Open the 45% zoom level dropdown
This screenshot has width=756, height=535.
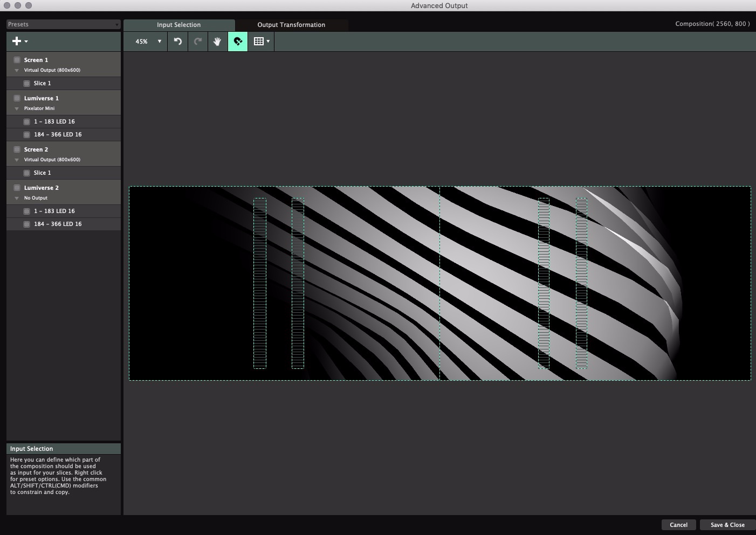(x=148, y=42)
